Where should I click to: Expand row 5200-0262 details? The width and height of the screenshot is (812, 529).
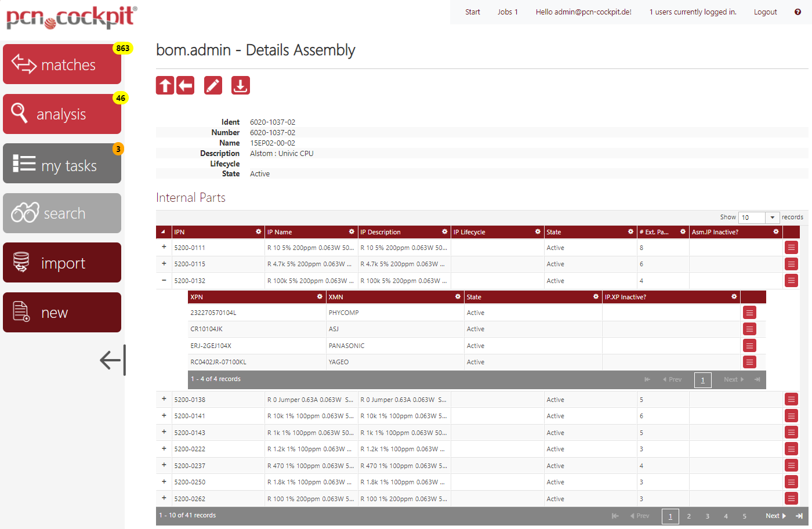164,498
